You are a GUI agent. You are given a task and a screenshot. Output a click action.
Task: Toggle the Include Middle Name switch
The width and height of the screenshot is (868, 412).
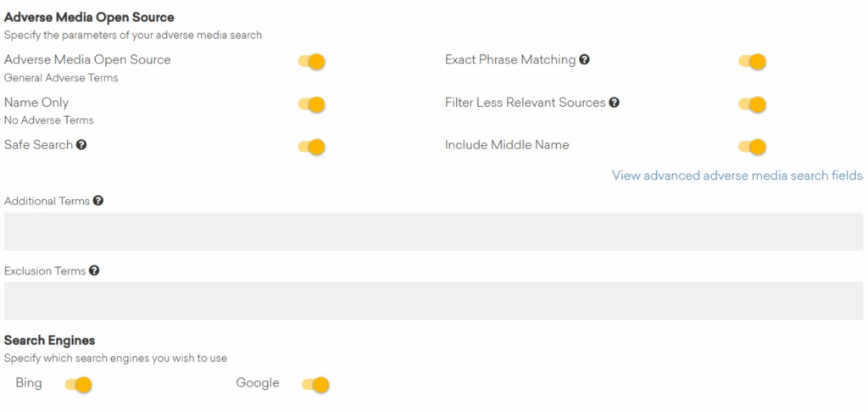pyautogui.click(x=753, y=147)
